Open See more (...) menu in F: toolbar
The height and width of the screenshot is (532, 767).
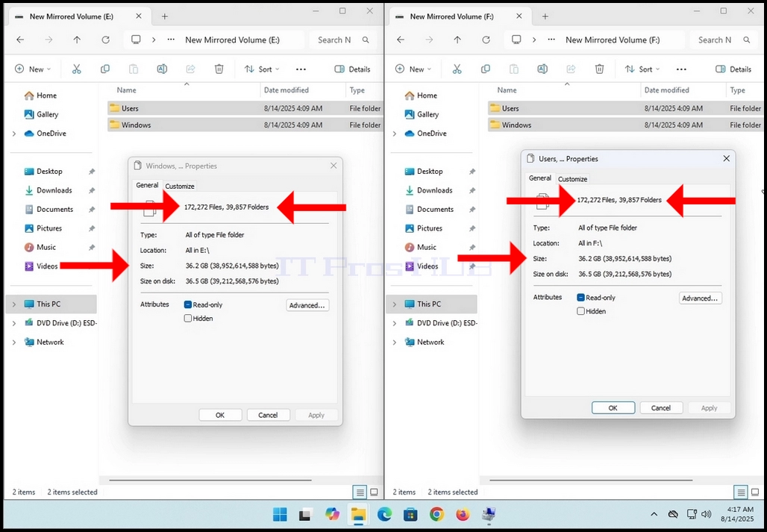tap(681, 69)
